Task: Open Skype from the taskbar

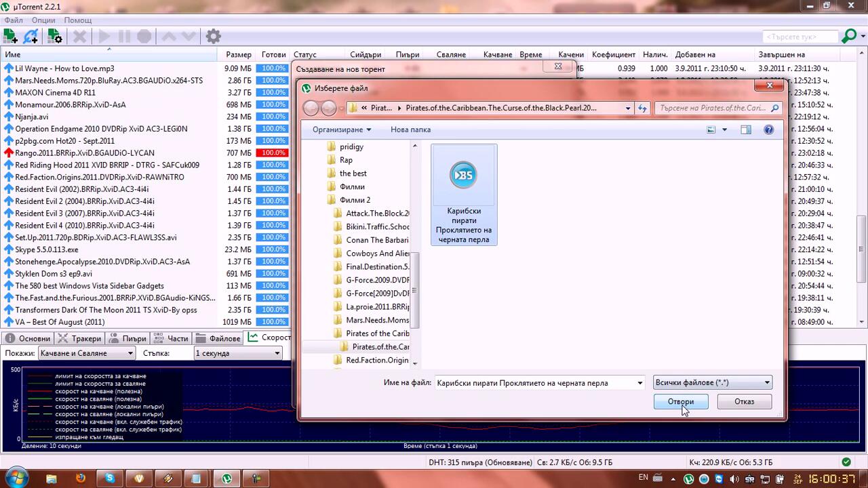Action: (x=110, y=479)
